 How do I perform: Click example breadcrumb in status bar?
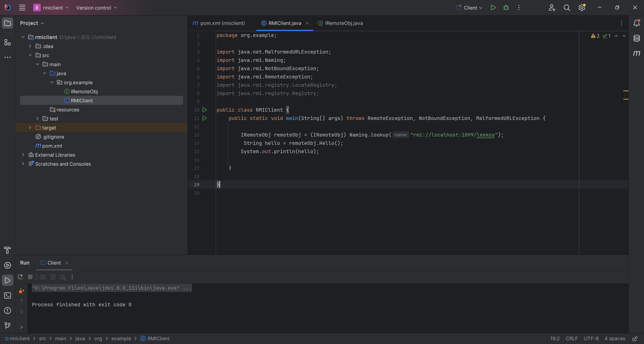[x=121, y=339]
